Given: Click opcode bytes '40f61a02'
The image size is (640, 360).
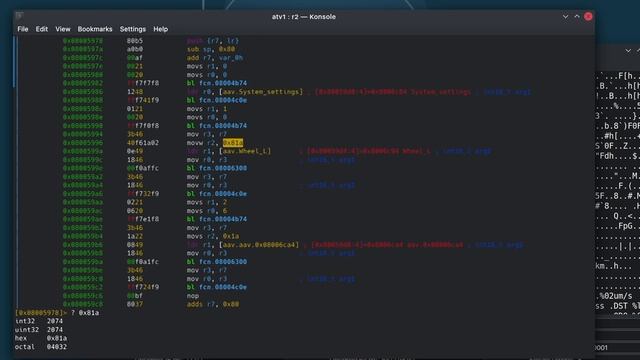Looking at the screenshot, I should (x=142, y=142).
